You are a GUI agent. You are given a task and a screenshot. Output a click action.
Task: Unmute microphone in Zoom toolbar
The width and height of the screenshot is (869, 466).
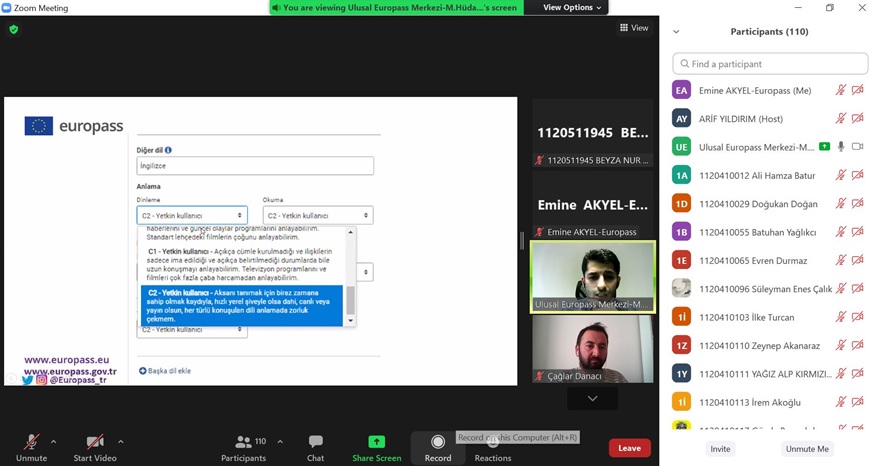click(x=32, y=448)
